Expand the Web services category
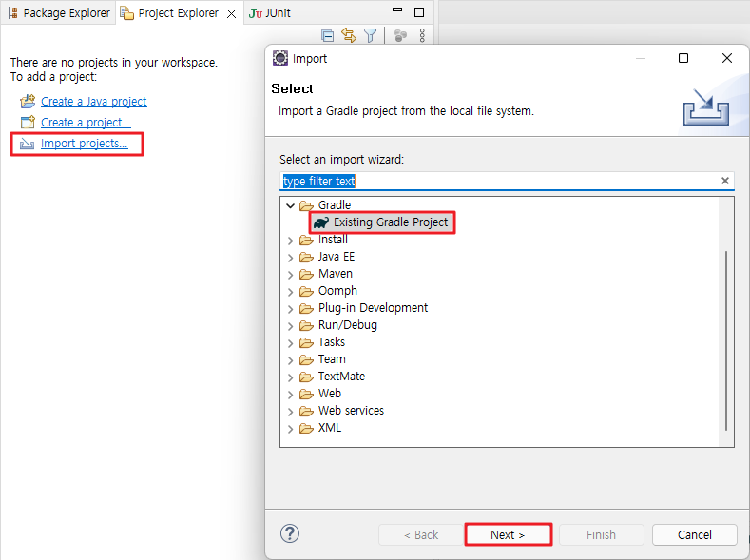Image resolution: width=750 pixels, height=560 pixels. tap(290, 412)
